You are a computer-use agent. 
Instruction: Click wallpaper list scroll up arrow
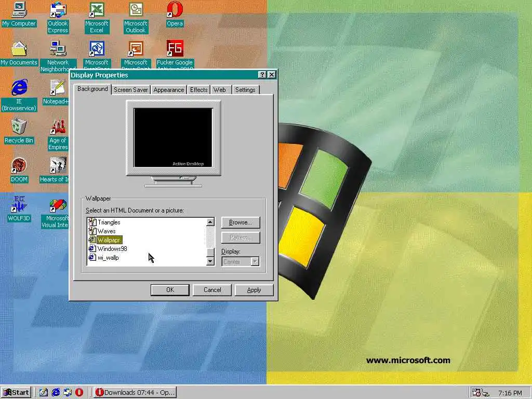coord(210,222)
